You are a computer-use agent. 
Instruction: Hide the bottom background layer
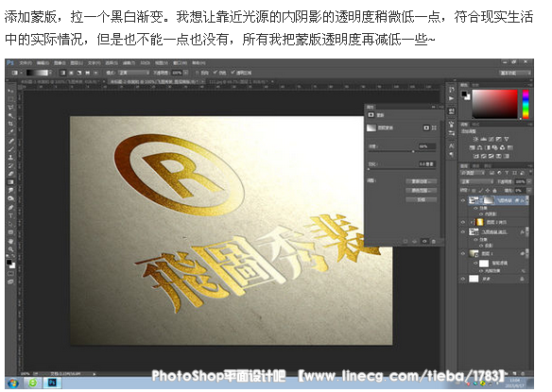[463, 279]
